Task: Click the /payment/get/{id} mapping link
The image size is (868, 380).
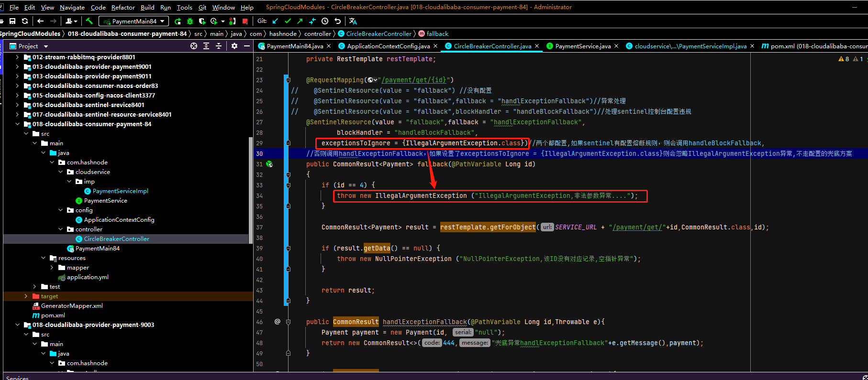Action: click(413, 80)
